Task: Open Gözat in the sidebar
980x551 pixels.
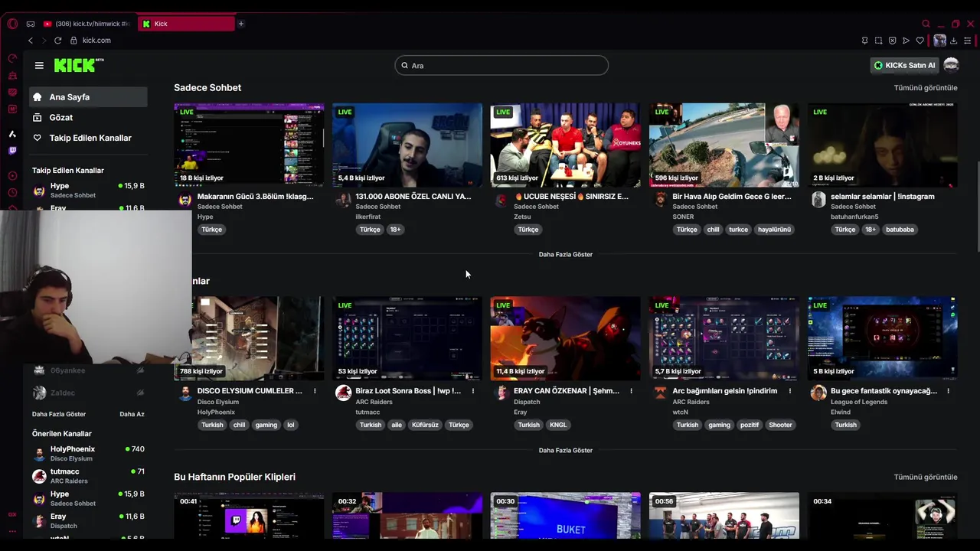Action: [88, 117]
